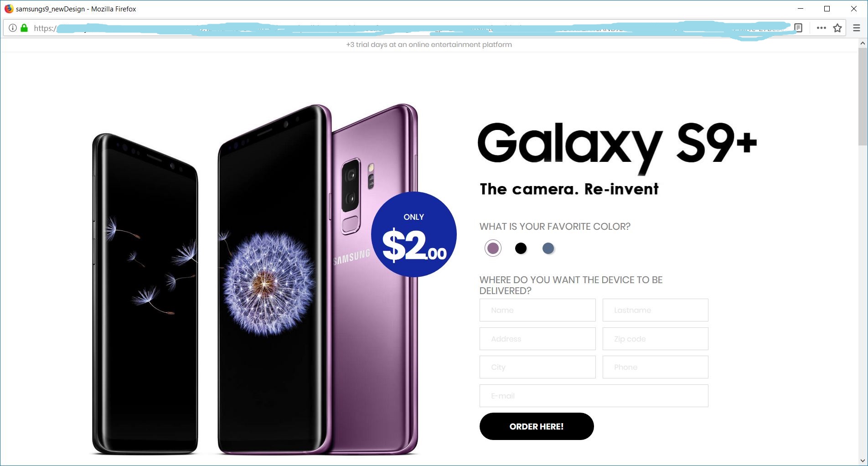Select the purple color option
868x466 pixels.
(493, 248)
